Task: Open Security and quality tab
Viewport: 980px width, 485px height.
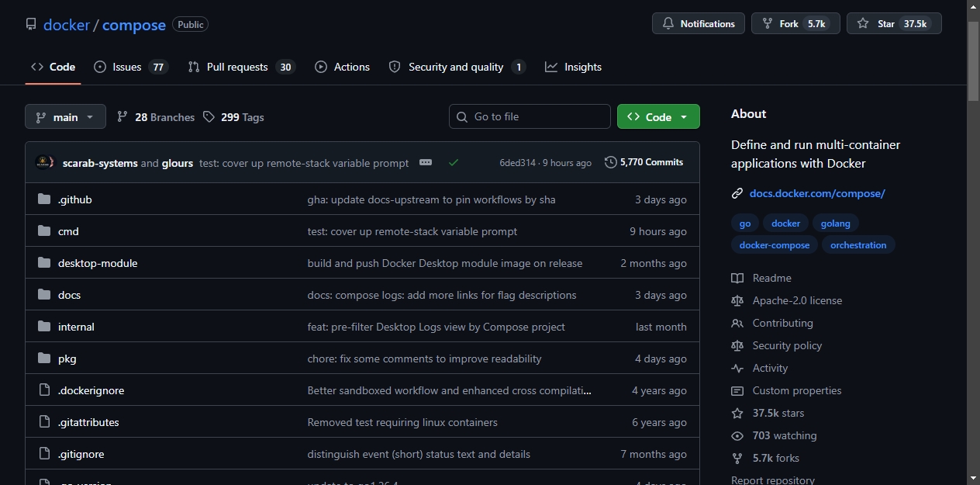Action: tap(457, 67)
